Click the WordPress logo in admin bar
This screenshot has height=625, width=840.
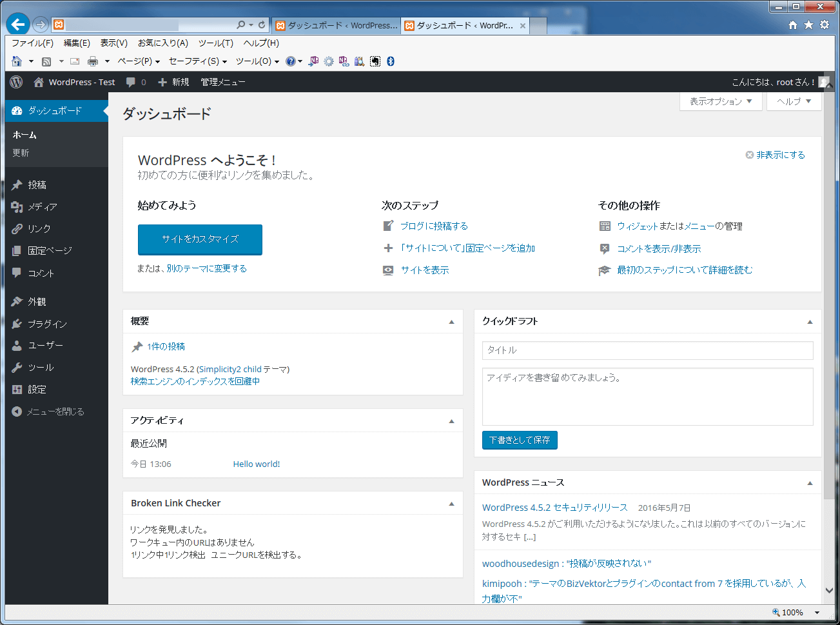(x=17, y=82)
